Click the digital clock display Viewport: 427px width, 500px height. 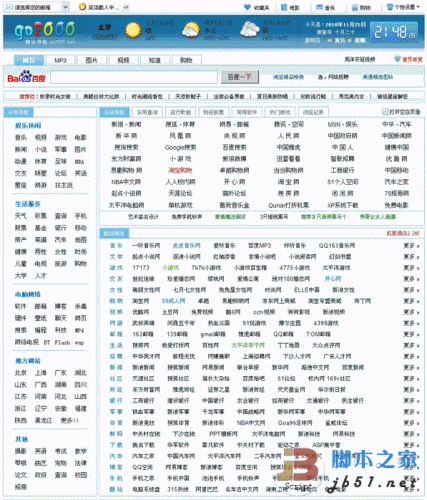[394, 32]
